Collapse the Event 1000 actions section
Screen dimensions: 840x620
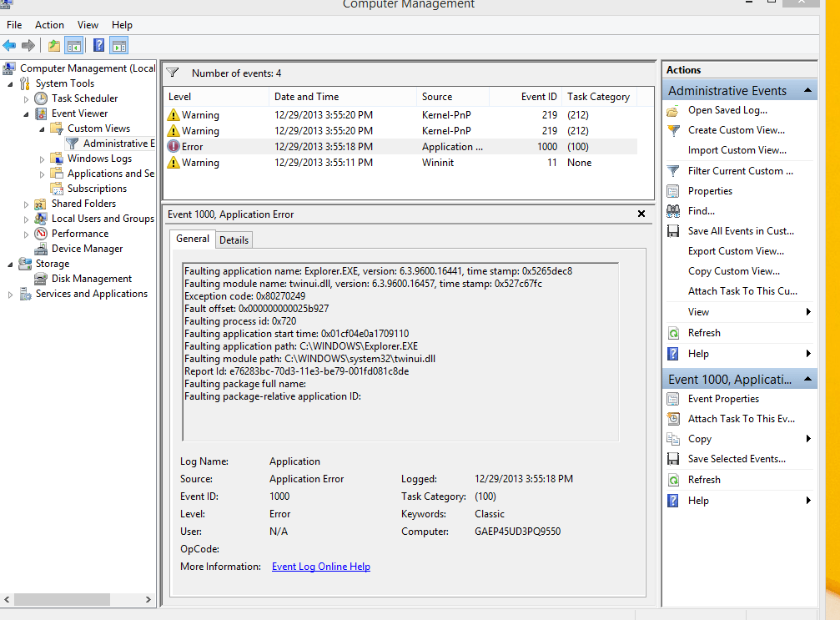pyautogui.click(x=807, y=380)
